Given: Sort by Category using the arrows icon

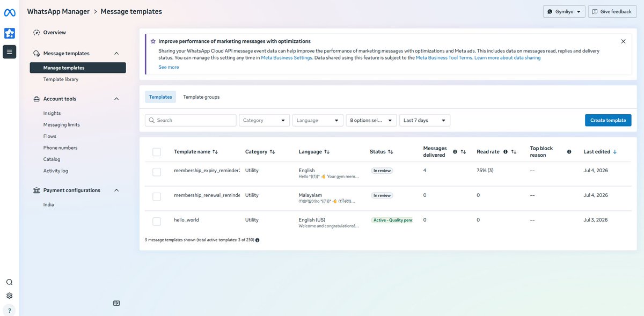Looking at the screenshot, I should coord(272,152).
